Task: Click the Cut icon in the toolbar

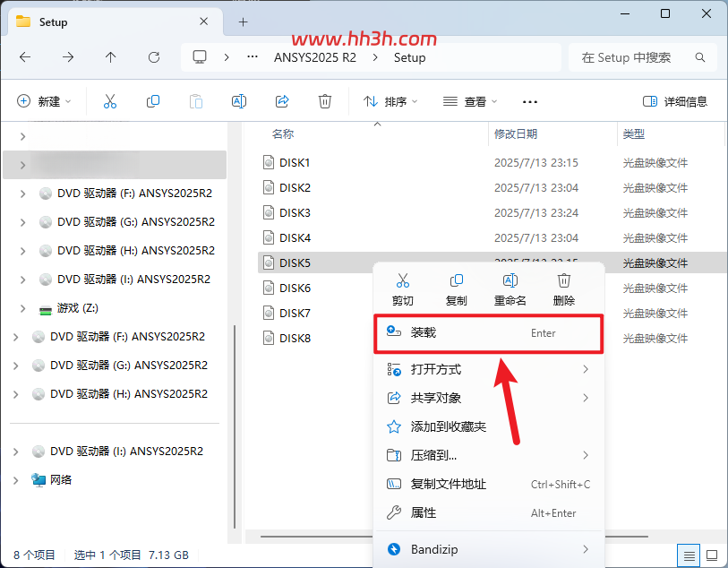Action: [110, 101]
